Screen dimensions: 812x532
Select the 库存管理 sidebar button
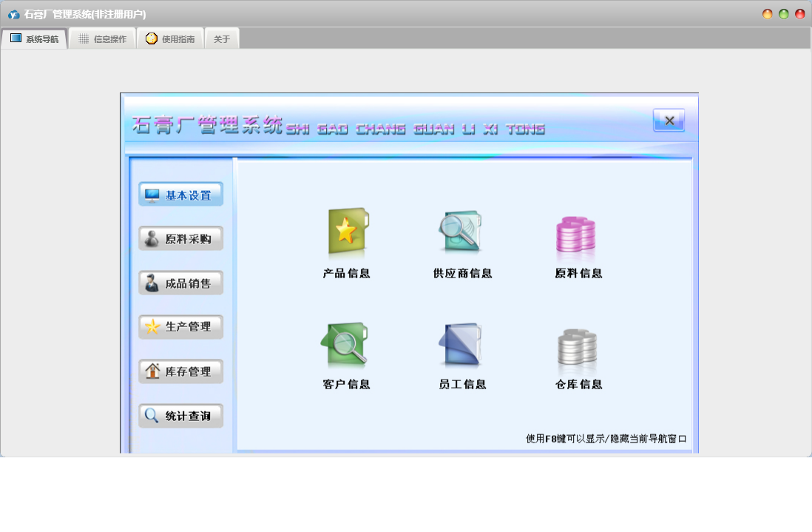coord(180,371)
